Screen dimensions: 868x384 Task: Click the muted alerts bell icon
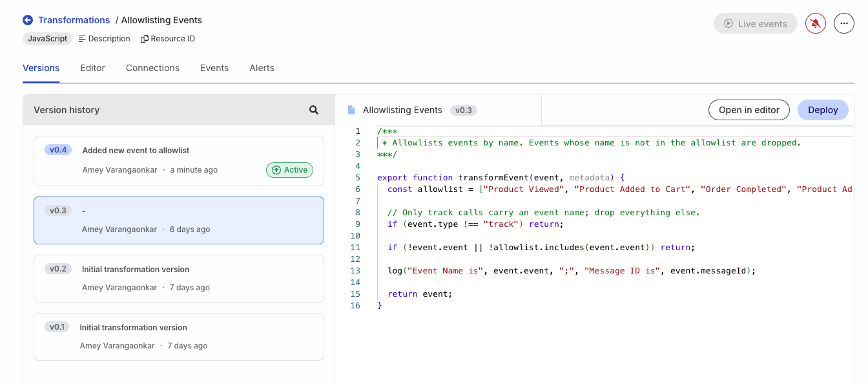(x=816, y=24)
